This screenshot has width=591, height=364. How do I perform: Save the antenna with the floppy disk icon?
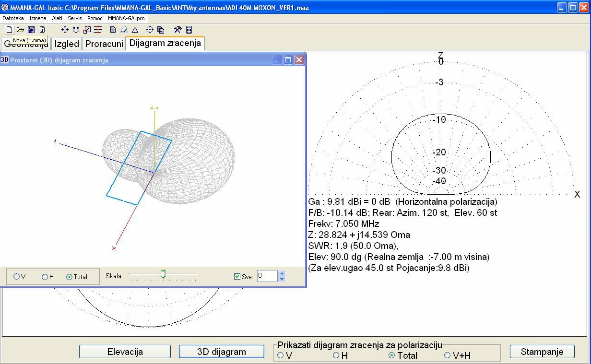click(x=31, y=30)
